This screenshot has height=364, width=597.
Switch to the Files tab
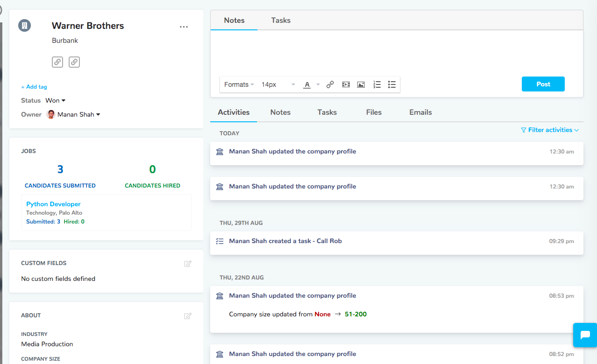tap(374, 112)
